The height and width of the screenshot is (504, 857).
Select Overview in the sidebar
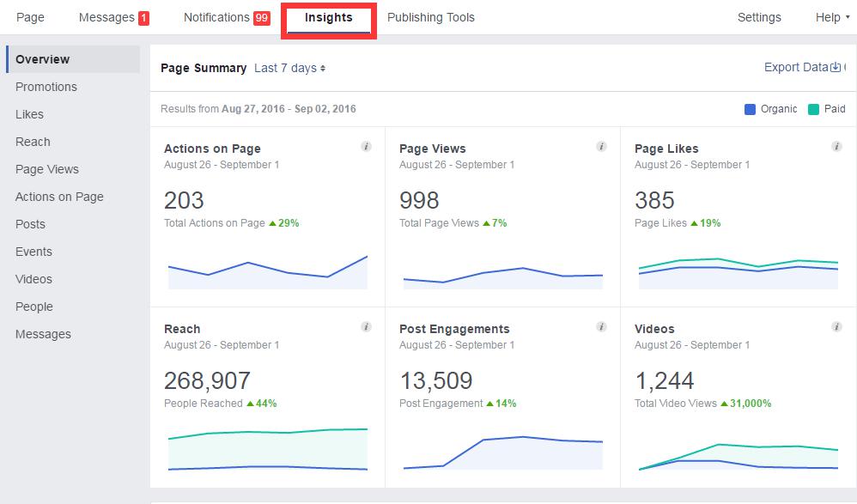73,59
